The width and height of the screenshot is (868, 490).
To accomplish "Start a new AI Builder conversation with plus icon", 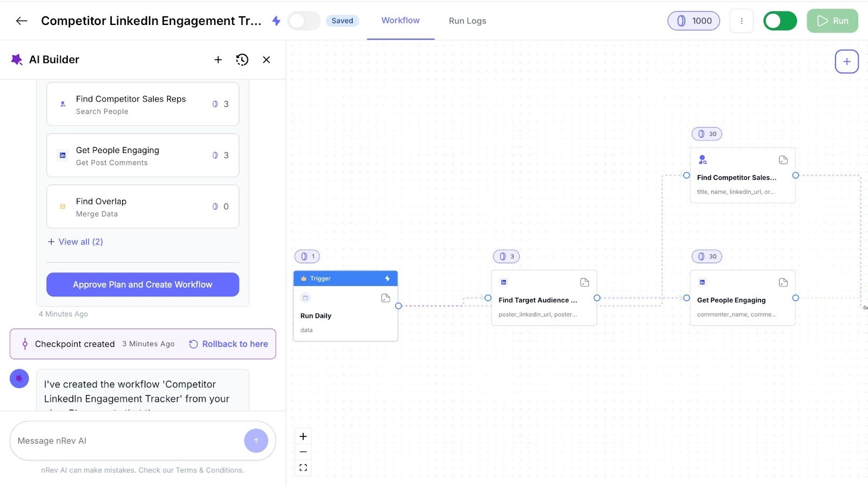I will [x=218, y=60].
